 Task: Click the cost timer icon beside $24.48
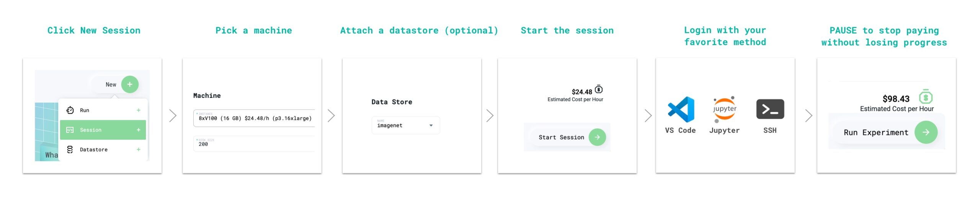tap(599, 90)
